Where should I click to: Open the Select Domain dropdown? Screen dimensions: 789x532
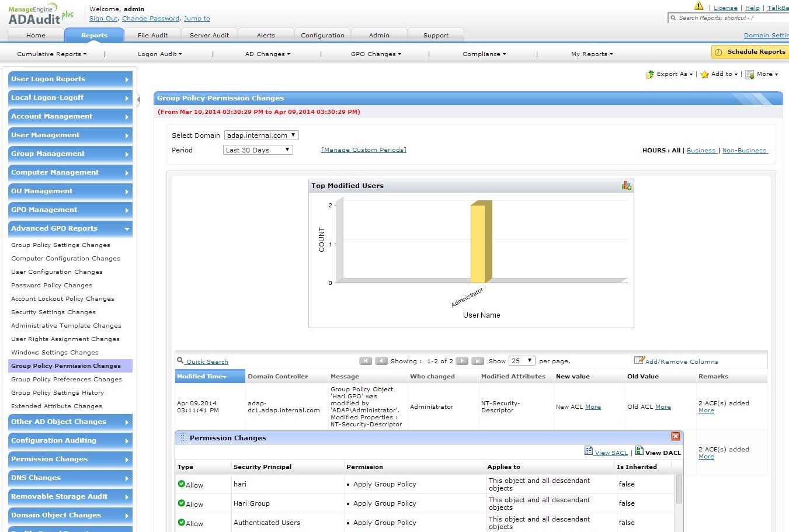tap(261, 135)
